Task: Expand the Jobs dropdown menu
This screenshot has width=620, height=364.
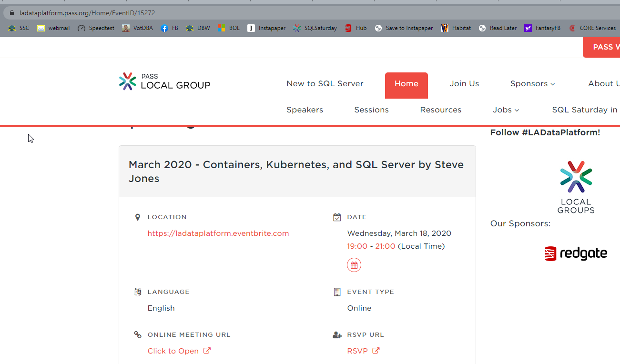Action: click(506, 110)
